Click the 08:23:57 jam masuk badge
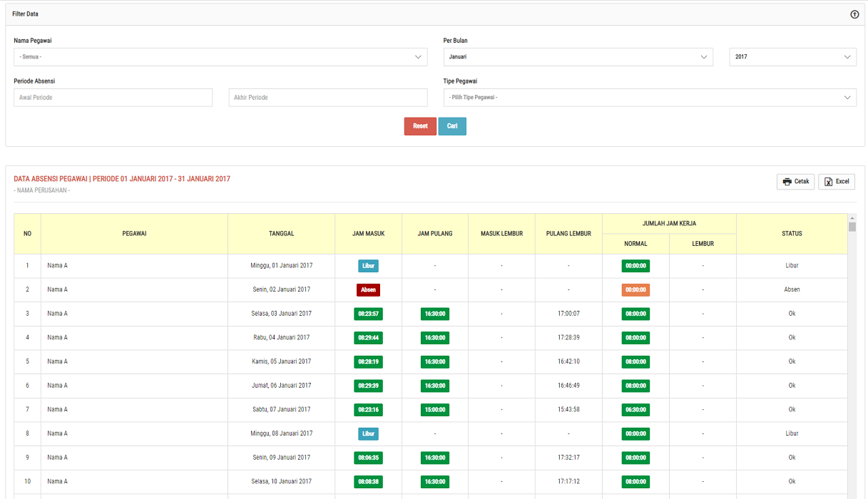This screenshot has height=499, width=868. [368, 314]
